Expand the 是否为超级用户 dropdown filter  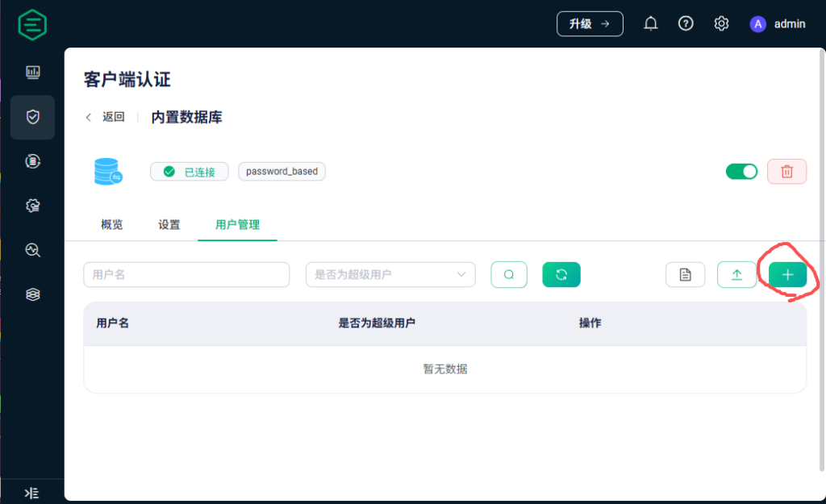click(x=390, y=274)
